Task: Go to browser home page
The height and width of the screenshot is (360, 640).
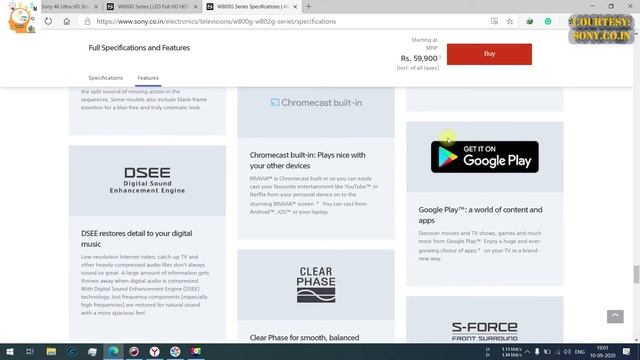Action: [x=67, y=21]
